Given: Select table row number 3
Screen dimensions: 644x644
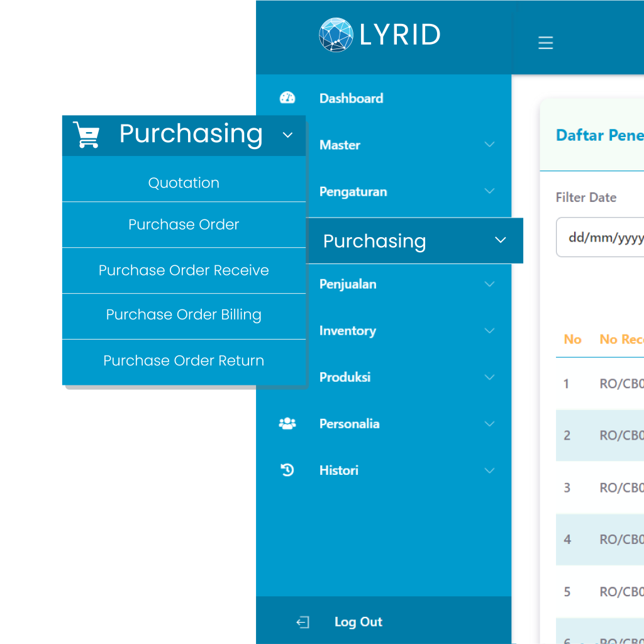Looking at the screenshot, I should point(600,487).
